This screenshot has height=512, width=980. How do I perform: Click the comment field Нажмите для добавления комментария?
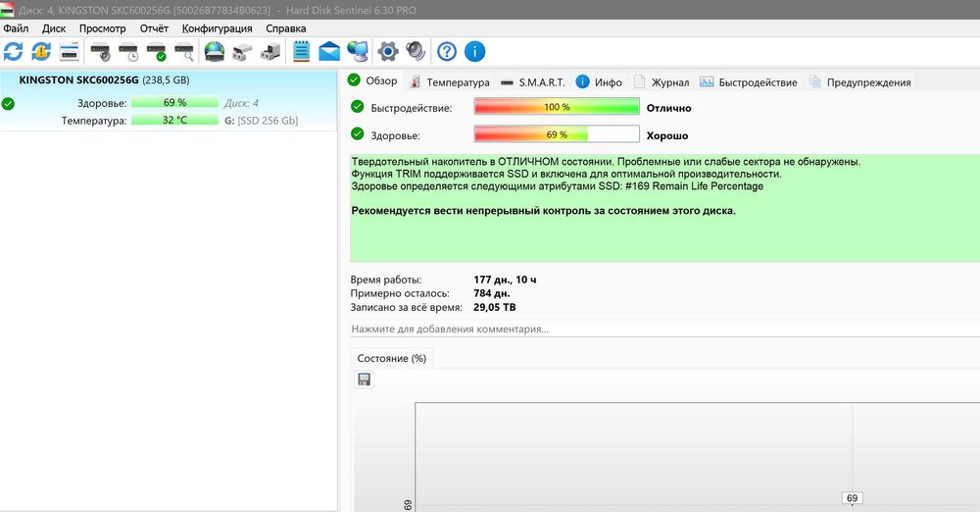tap(665, 329)
